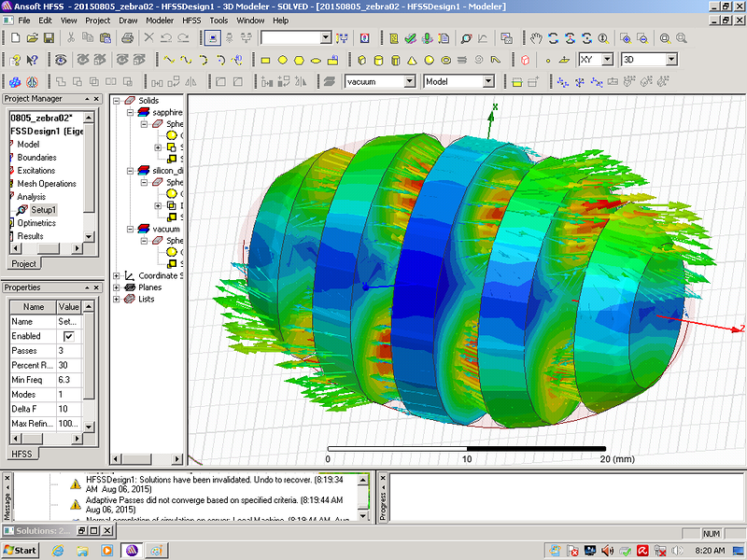Collapse the Solids tree node
Screen dimensions: 747x560
point(117,101)
